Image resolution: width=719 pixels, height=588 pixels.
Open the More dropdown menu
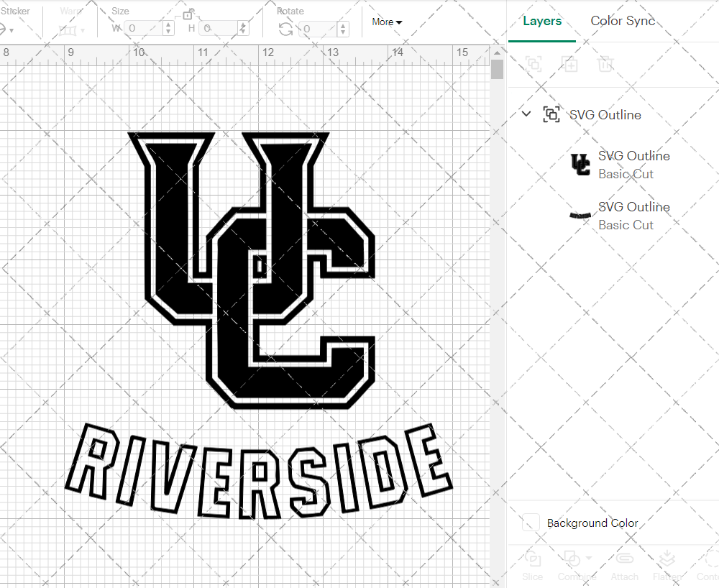click(x=386, y=22)
